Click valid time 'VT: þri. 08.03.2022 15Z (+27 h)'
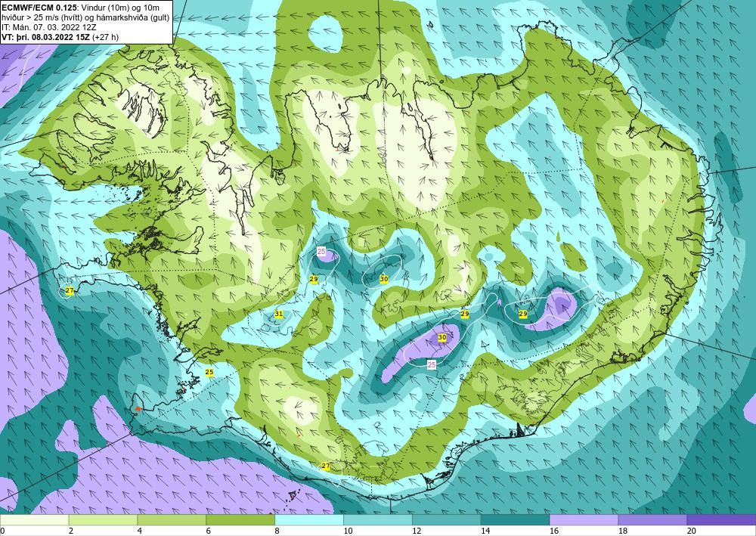 tap(60, 37)
